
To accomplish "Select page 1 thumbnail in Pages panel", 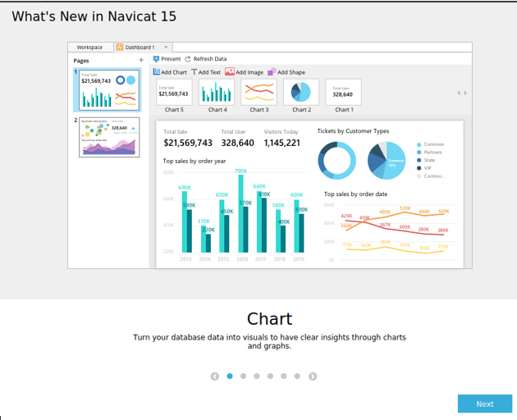I will click(x=109, y=89).
